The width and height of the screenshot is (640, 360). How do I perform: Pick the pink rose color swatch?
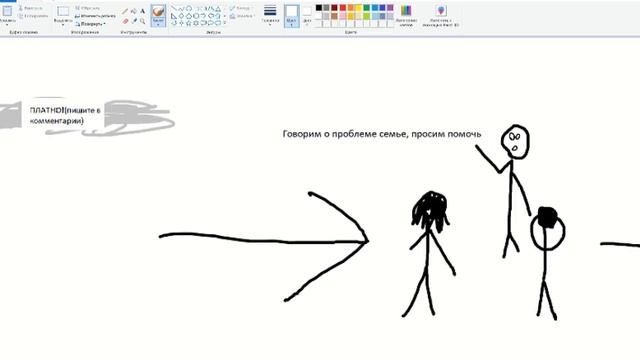[343, 16]
